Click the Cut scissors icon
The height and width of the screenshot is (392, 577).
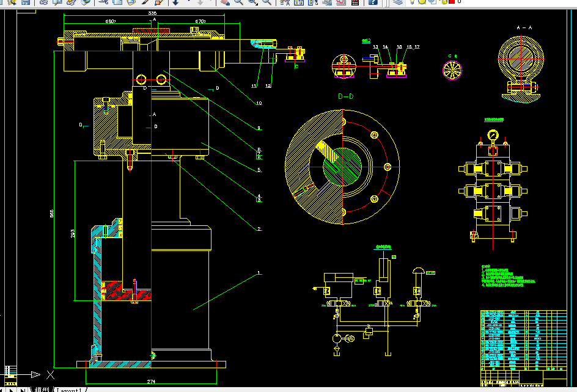[103, 2]
